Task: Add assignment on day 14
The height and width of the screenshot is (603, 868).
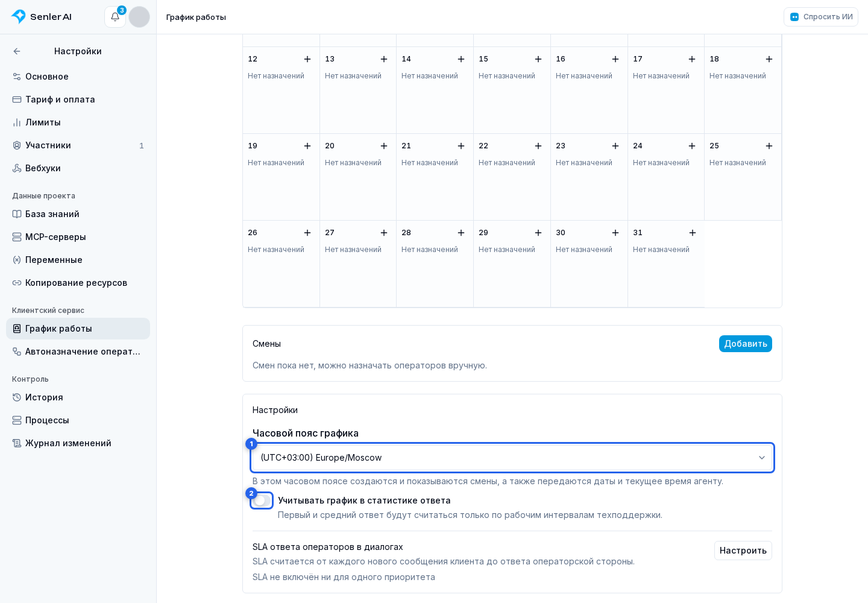Action: pos(461,59)
